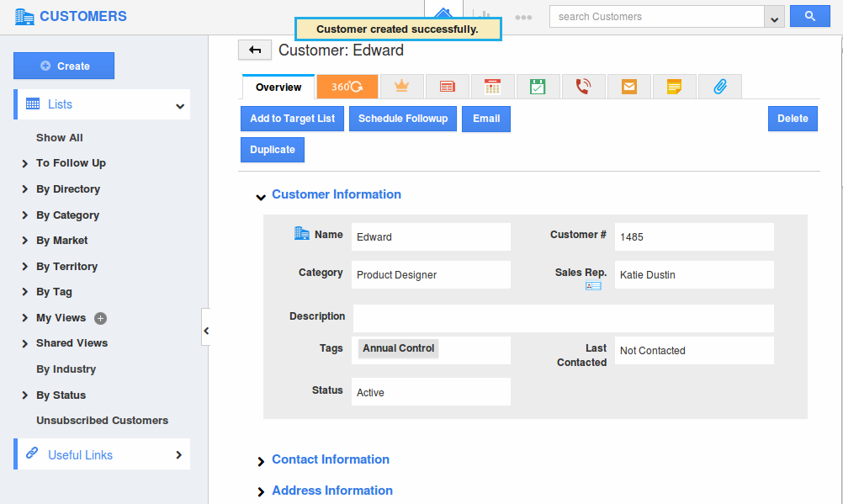Expand My Views list
Screen dimensions: 843x504
pos(24,318)
